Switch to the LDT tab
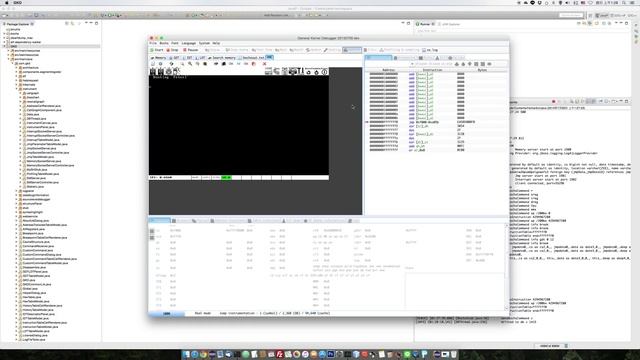 pyautogui.click(x=201, y=58)
